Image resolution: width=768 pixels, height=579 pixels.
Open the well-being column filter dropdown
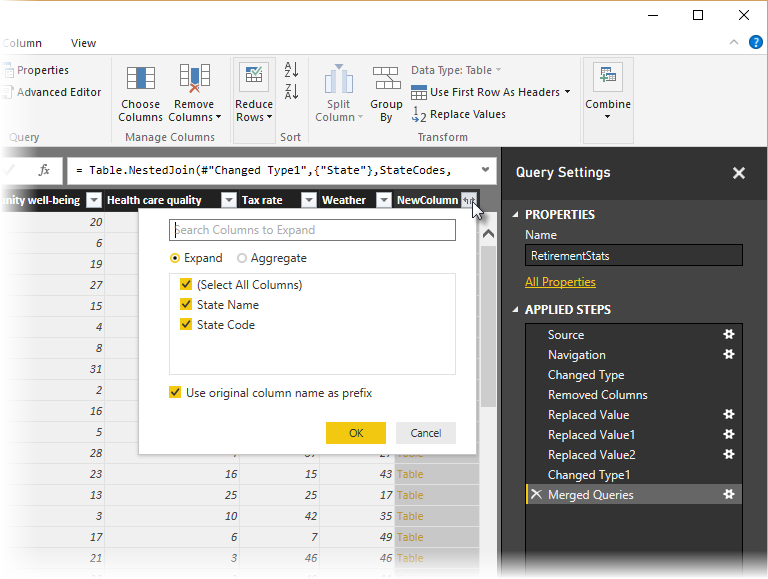[x=94, y=200]
